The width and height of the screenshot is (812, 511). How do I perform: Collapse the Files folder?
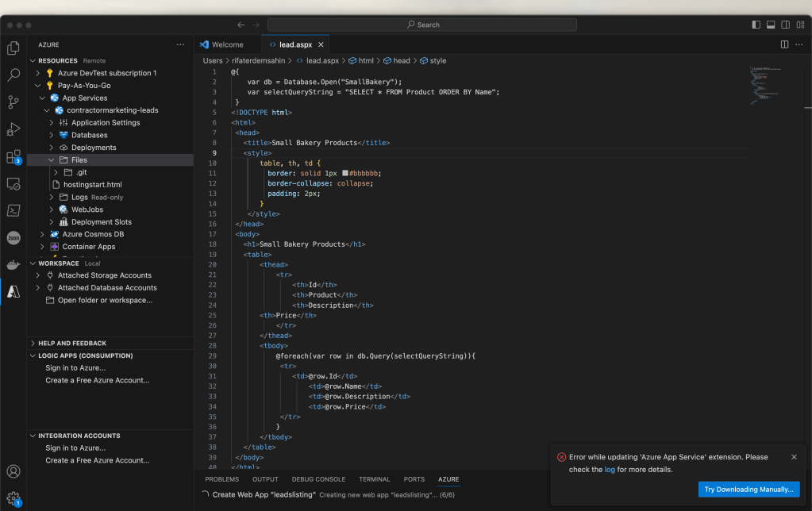coord(52,160)
